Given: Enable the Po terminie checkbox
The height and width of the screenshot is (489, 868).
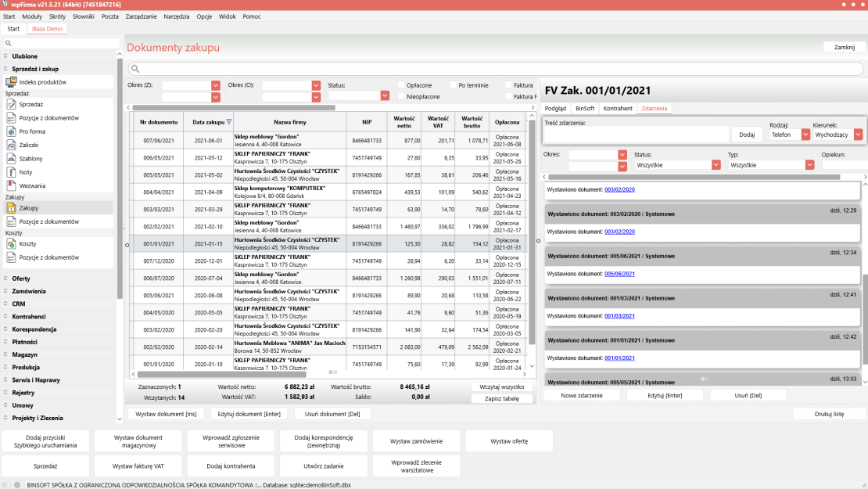Looking at the screenshot, I should [454, 85].
